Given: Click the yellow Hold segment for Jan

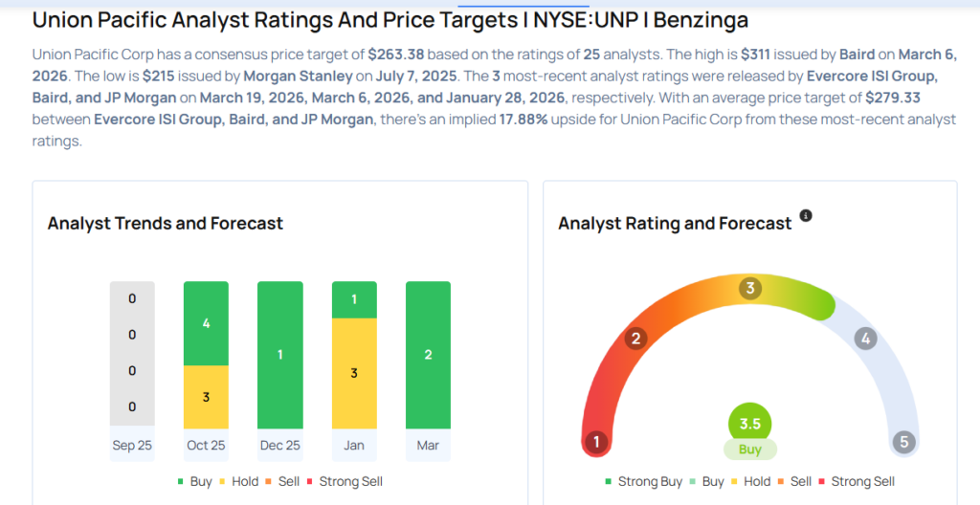Looking at the screenshot, I should (354, 373).
